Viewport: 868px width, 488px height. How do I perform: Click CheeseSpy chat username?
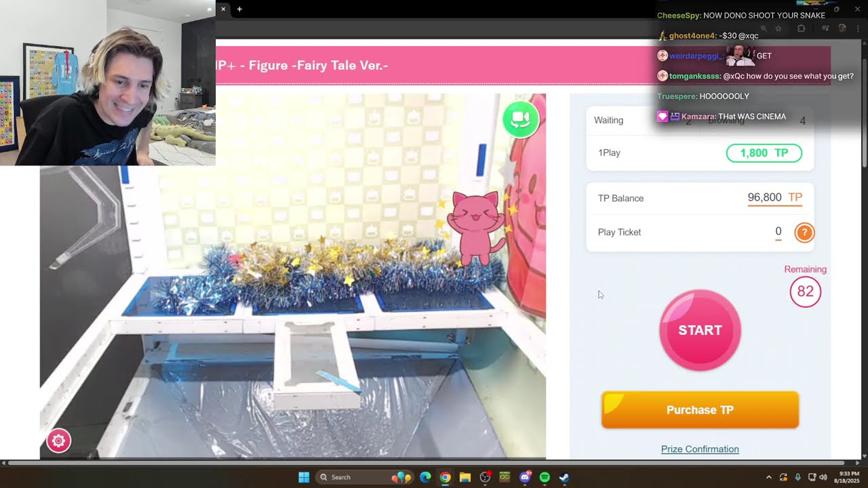pyautogui.click(x=679, y=16)
